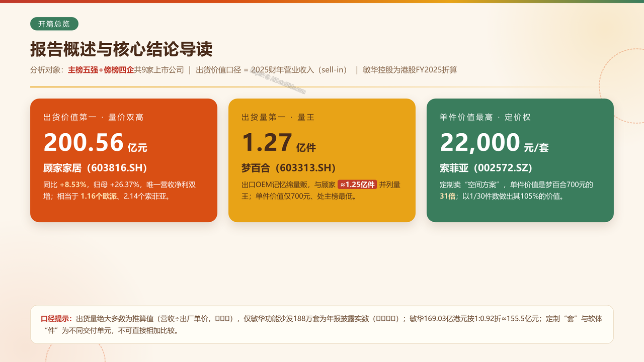The image size is (644, 362).
Task: Click the company name 顾家家居（603816.SH）
Action: (x=95, y=168)
